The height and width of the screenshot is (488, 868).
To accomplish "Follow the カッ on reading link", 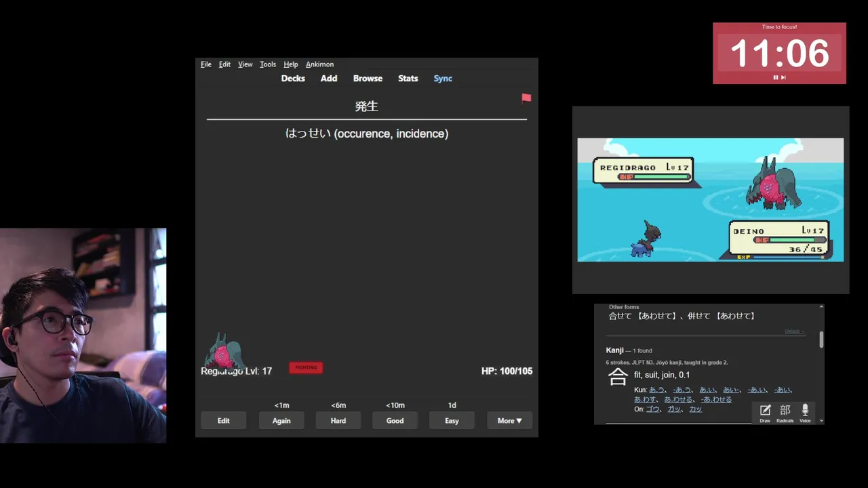I will (x=695, y=409).
